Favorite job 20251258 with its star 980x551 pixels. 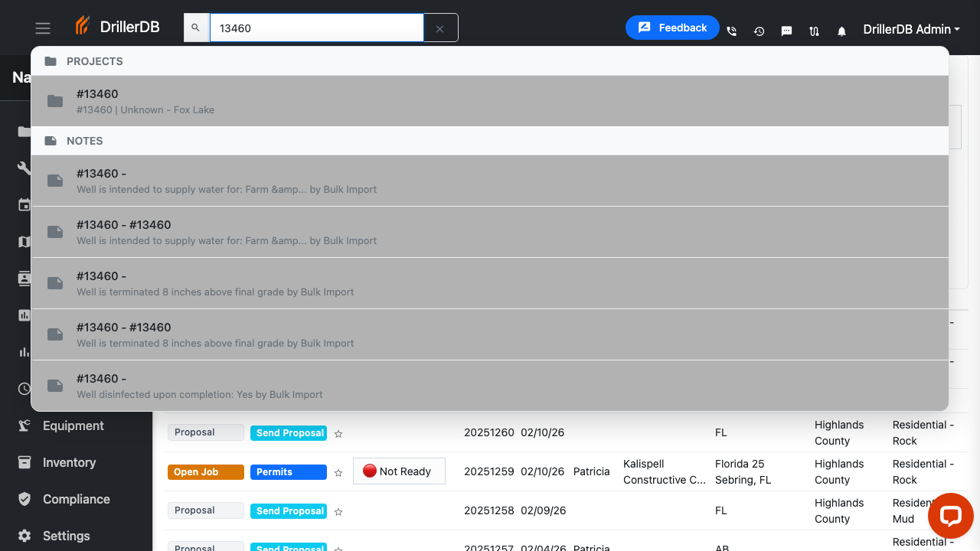tap(338, 511)
